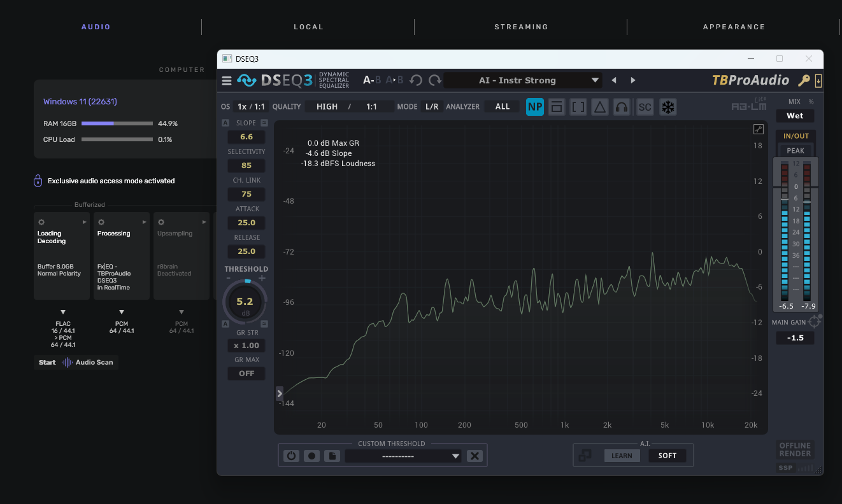Click the THRESHOLD knob
Viewport: 842px width, 504px height.
pyautogui.click(x=245, y=302)
